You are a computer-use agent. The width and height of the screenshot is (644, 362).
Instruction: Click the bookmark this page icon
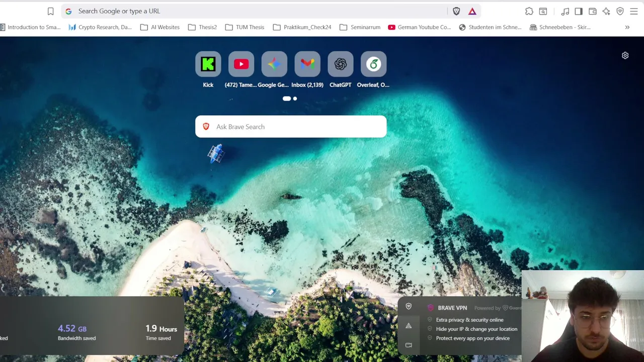50,11
